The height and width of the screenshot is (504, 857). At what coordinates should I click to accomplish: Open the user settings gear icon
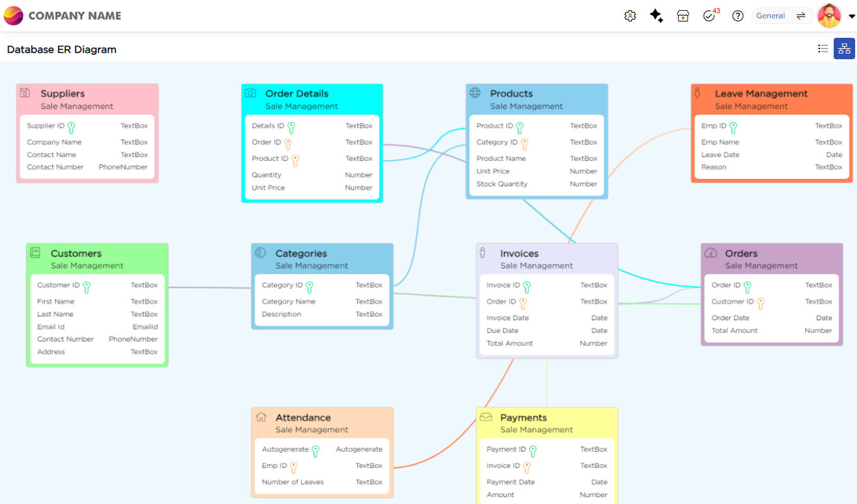630,16
